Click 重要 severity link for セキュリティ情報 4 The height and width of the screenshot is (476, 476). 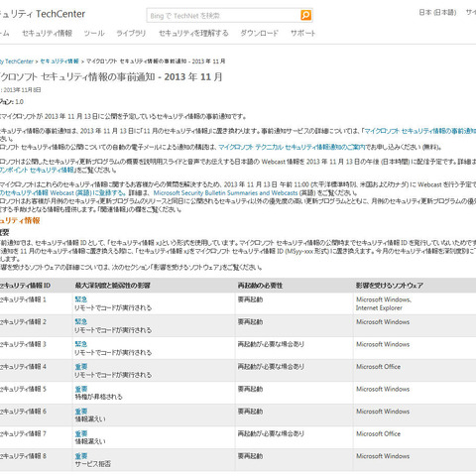tap(81, 367)
